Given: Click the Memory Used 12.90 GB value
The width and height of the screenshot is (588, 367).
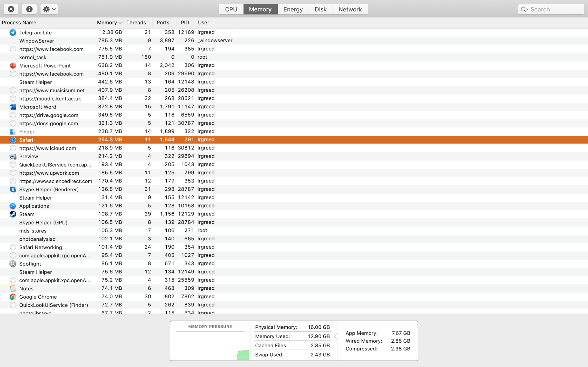Looking at the screenshot, I should pos(319,336).
